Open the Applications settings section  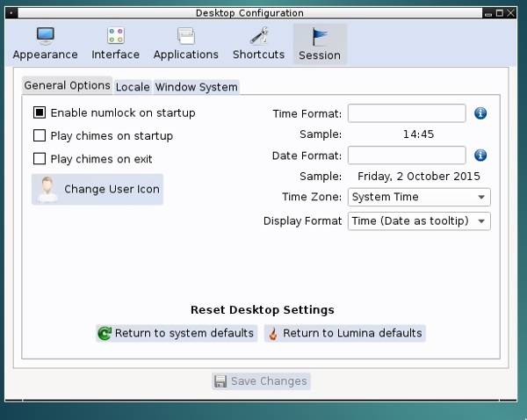(x=185, y=44)
